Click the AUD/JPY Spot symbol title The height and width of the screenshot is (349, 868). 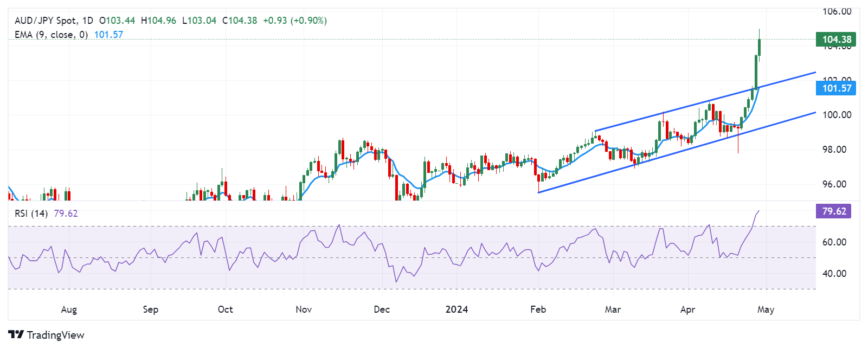46,21
